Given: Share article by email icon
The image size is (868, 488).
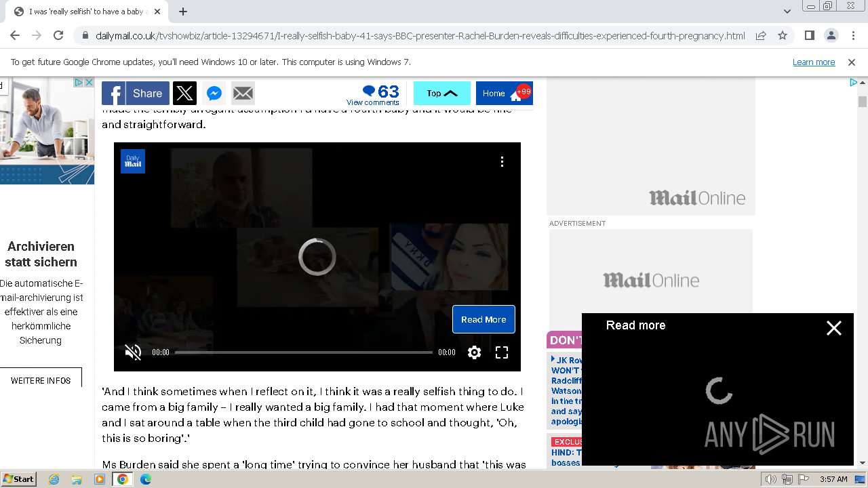Looking at the screenshot, I should pos(243,94).
